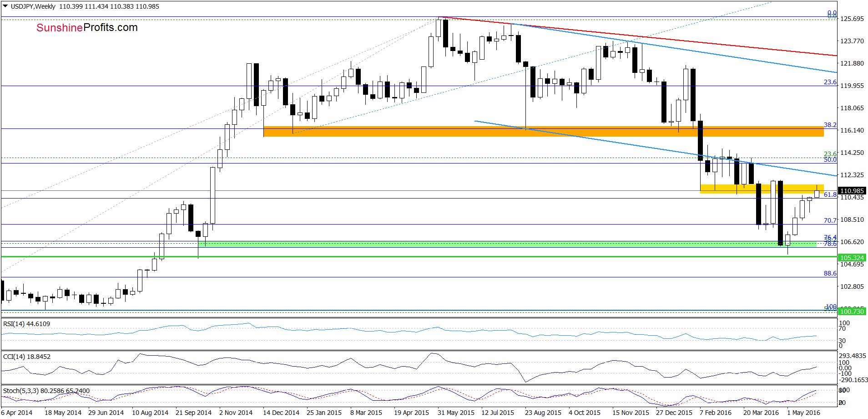Click the 1 May 2016 date label

pyautogui.click(x=803, y=413)
